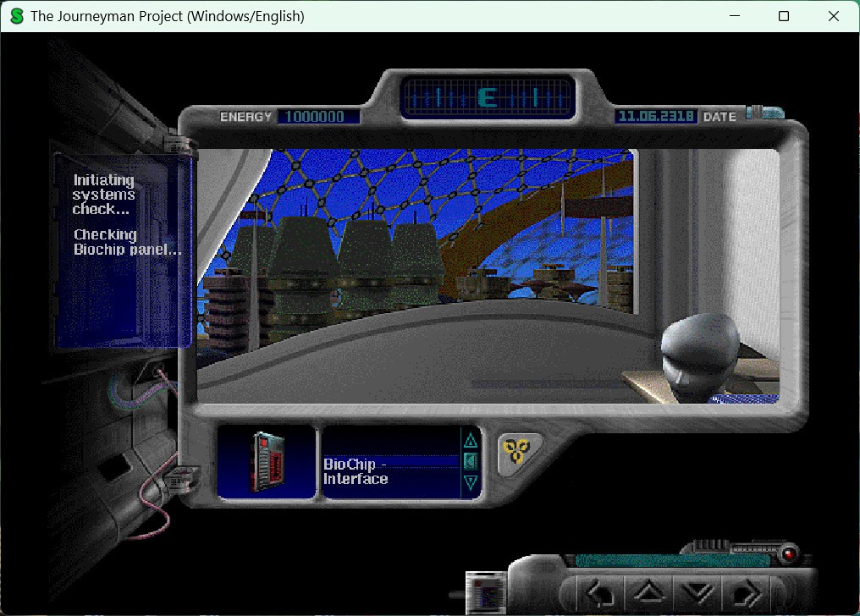Close The Journeyman Project window
Image resolution: width=860 pixels, height=616 pixels.
pos(834,16)
